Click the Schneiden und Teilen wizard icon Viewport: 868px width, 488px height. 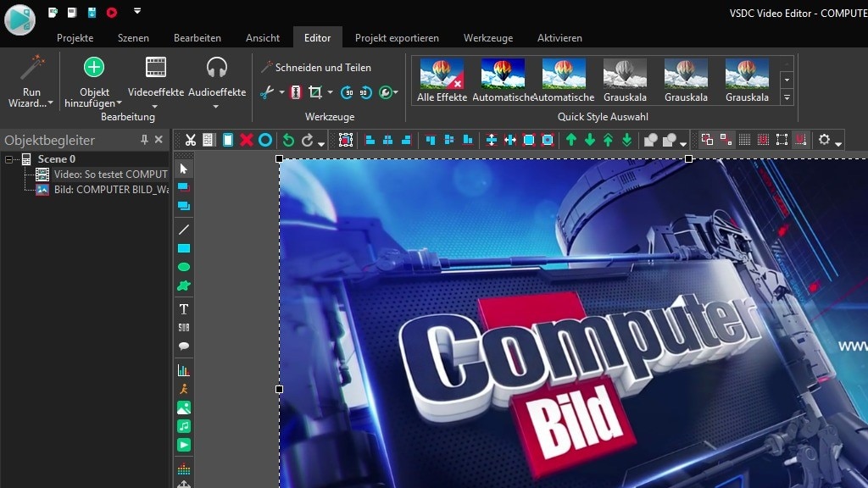pos(266,67)
